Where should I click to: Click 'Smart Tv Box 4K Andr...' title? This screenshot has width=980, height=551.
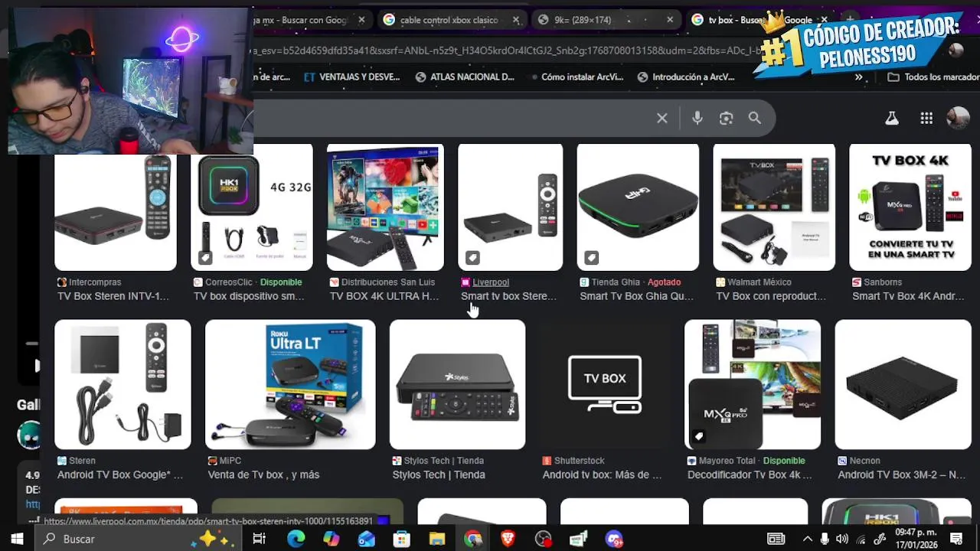coord(909,296)
